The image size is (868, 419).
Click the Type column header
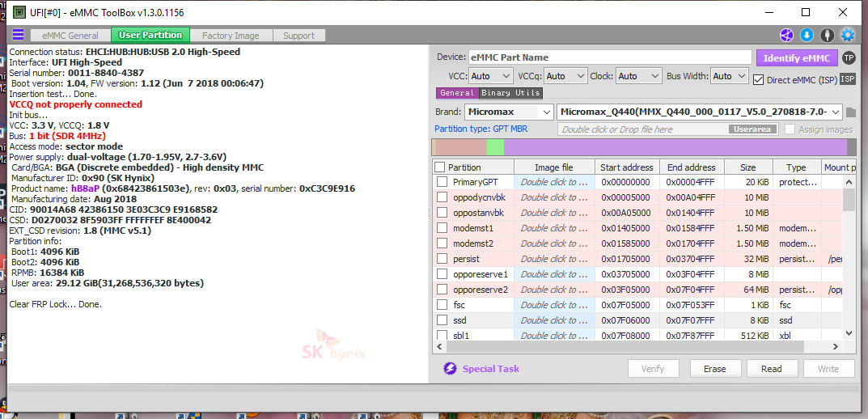pyautogui.click(x=797, y=167)
